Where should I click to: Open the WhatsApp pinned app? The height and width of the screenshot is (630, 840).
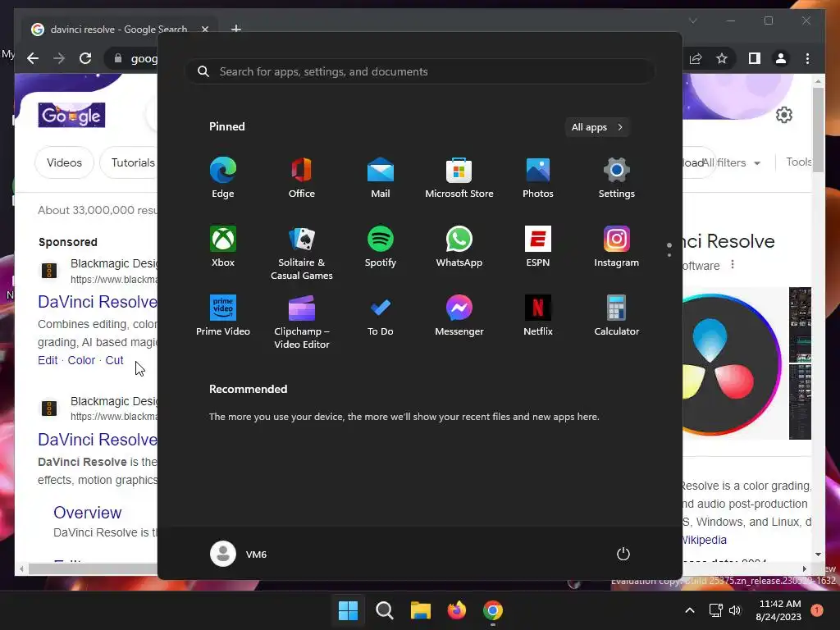(x=459, y=246)
